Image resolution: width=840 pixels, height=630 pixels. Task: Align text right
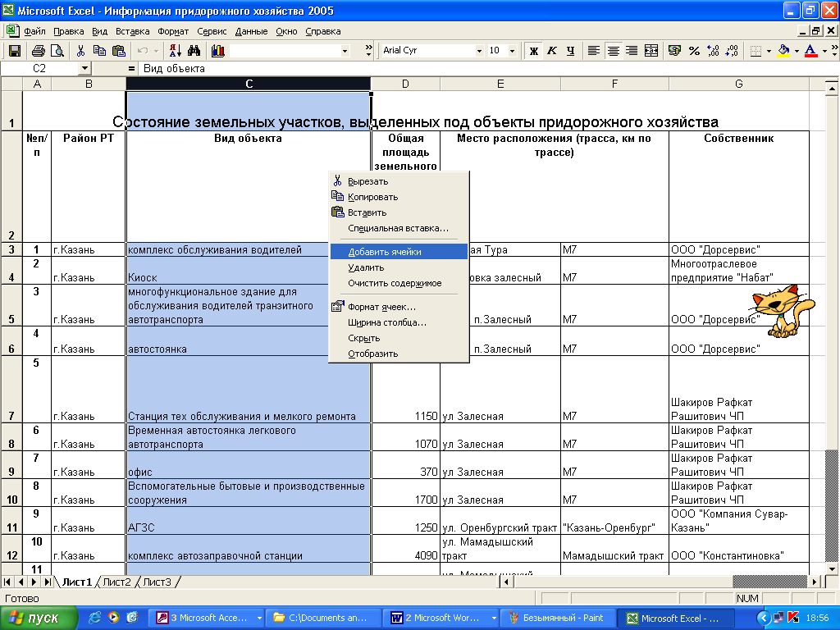coord(632,51)
